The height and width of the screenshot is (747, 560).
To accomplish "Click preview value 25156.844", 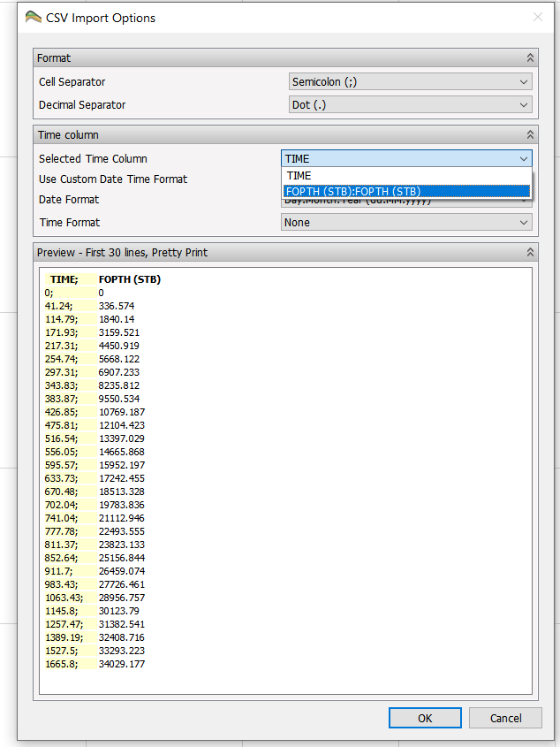I will pyautogui.click(x=122, y=558).
